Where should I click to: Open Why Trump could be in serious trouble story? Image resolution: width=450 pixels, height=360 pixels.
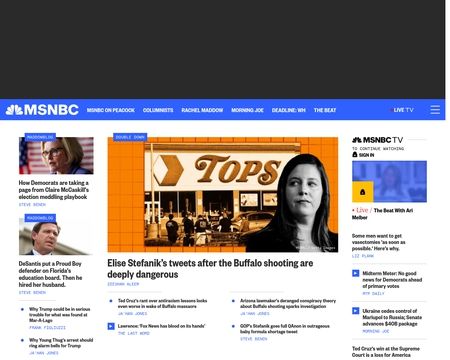pos(60,315)
